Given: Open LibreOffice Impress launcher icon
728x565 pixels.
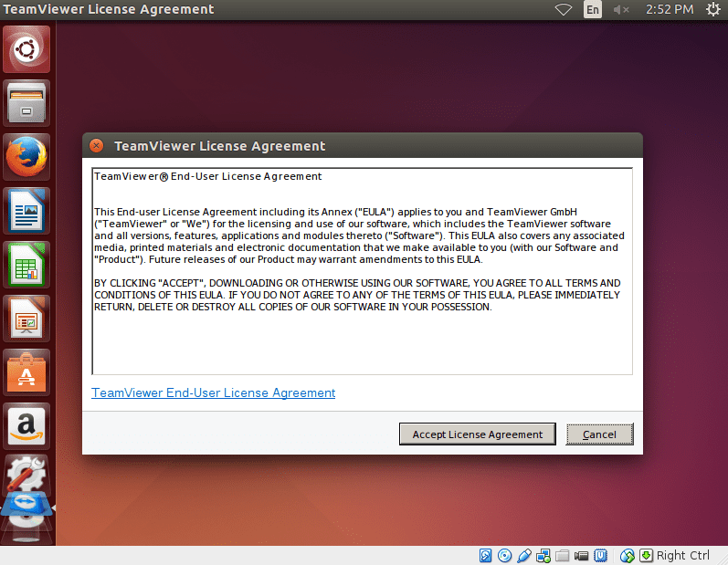Looking at the screenshot, I should [26, 319].
